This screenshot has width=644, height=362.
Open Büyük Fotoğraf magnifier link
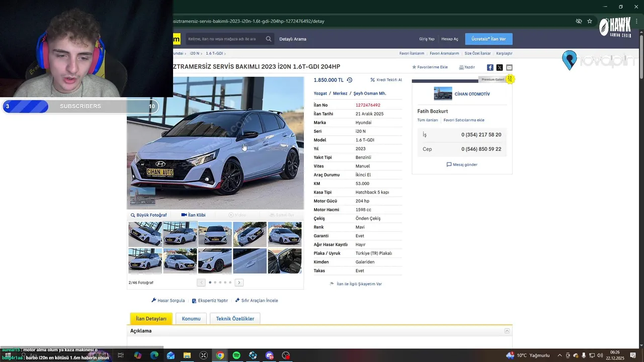pyautogui.click(x=148, y=215)
